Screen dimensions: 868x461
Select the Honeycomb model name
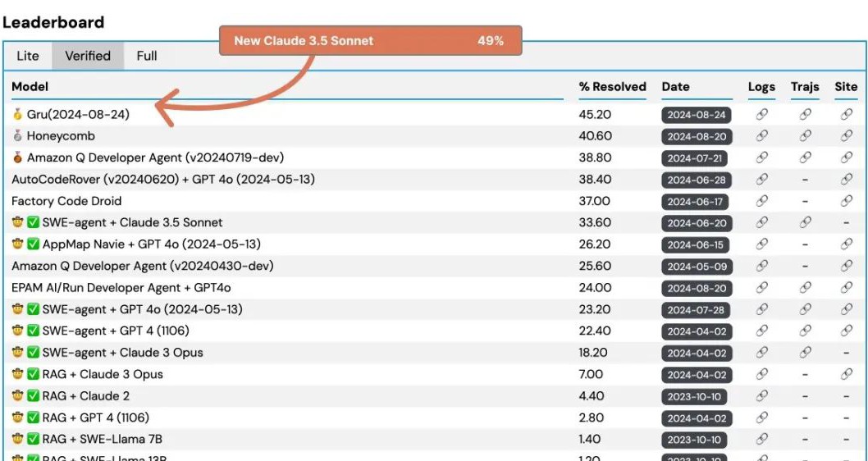(61, 136)
